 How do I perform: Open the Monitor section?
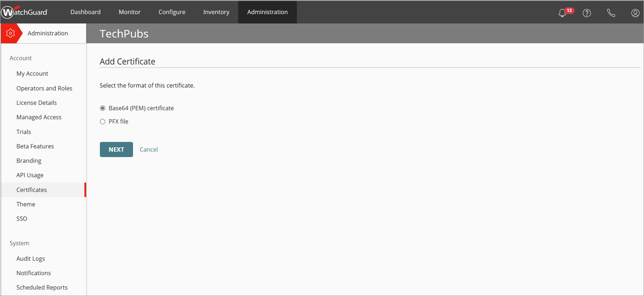(129, 12)
